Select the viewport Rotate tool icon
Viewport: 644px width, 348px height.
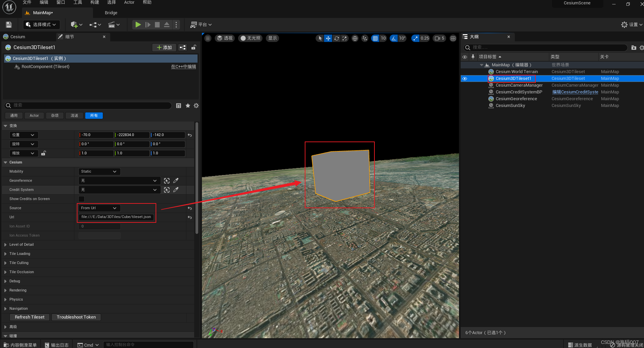[x=336, y=38]
